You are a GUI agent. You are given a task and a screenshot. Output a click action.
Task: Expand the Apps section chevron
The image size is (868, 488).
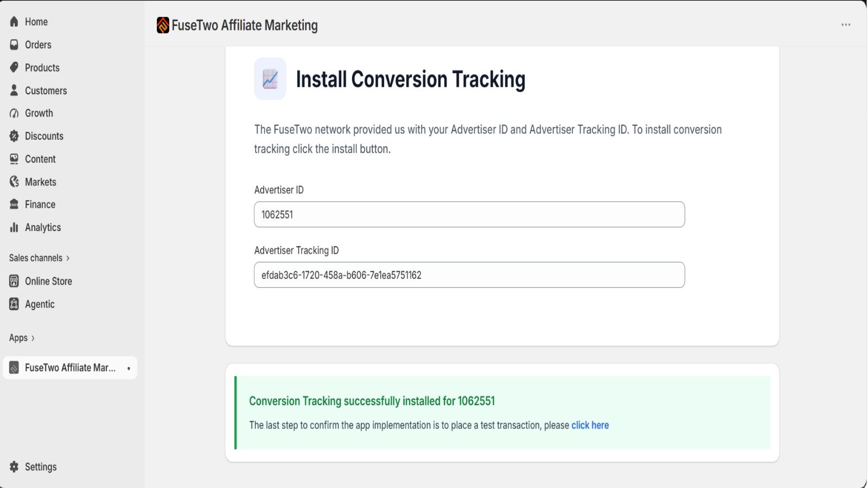pyautogui.click(x=33, y=338)
